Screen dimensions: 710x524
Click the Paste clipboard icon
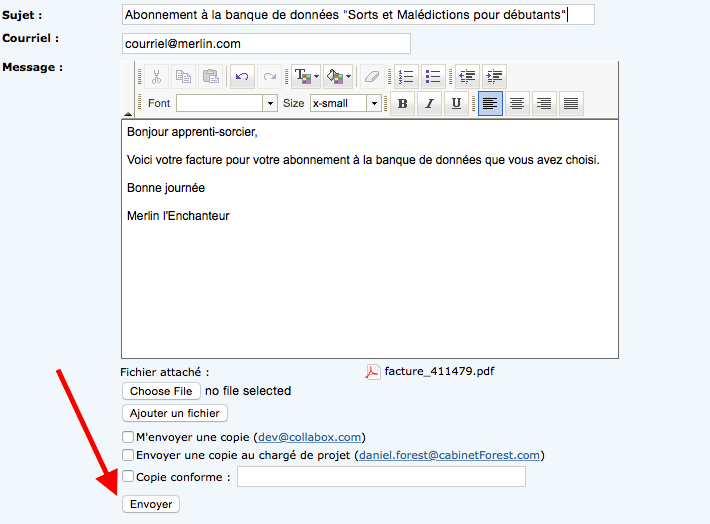coord(211,77)
